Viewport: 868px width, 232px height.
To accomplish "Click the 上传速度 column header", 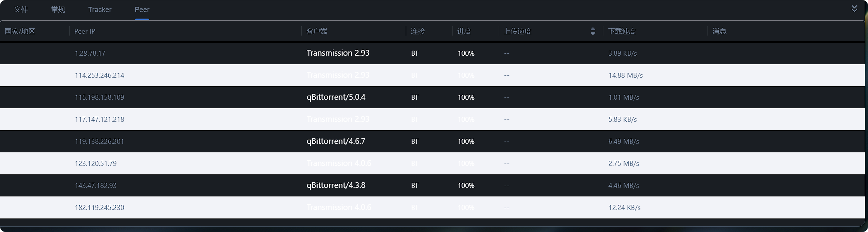I will click(x=518, y=31).
